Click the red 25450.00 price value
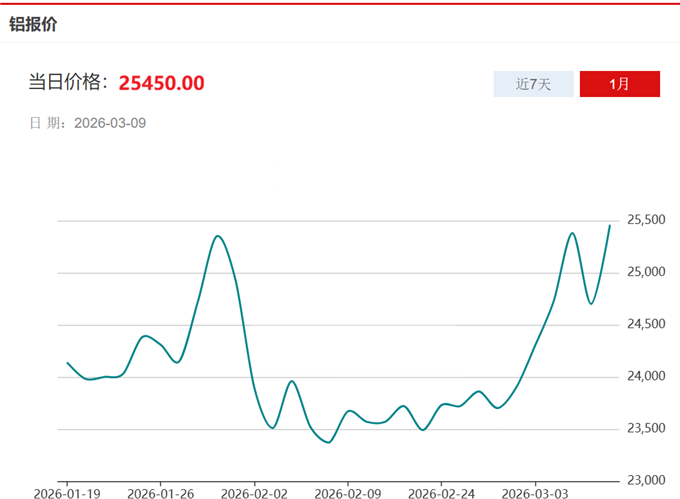 click(161, 82)
